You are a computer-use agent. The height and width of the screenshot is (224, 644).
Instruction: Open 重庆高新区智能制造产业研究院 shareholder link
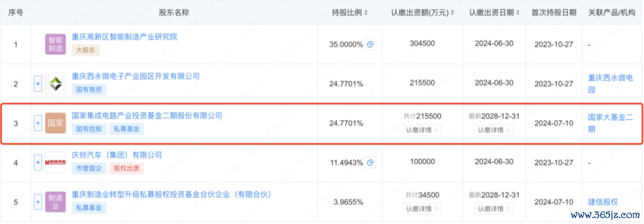tap(125, 36)
